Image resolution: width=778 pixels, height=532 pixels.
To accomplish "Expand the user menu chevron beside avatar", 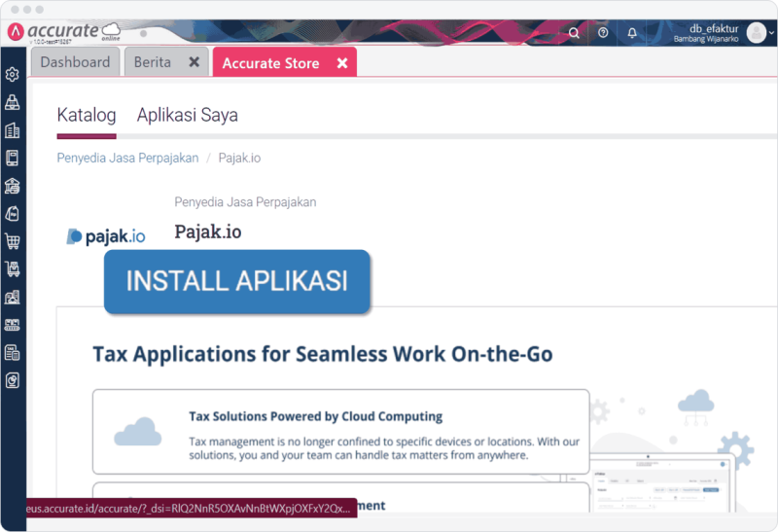I will click(x=771, y=33).
